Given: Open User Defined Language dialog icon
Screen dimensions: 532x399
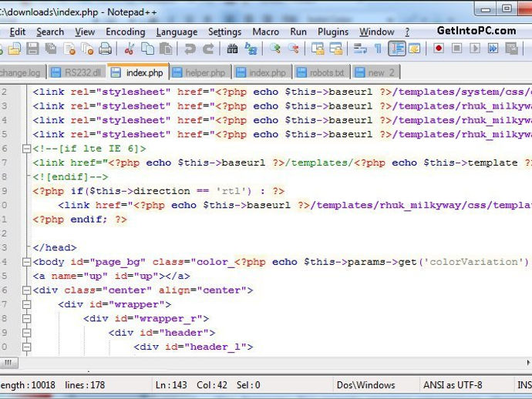Looking at the screenshot, I should [415, 49].
